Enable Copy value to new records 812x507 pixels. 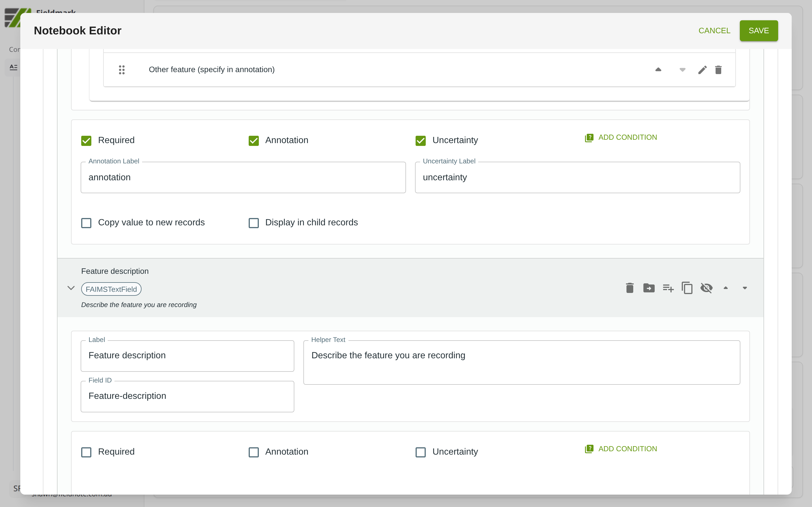86,223
